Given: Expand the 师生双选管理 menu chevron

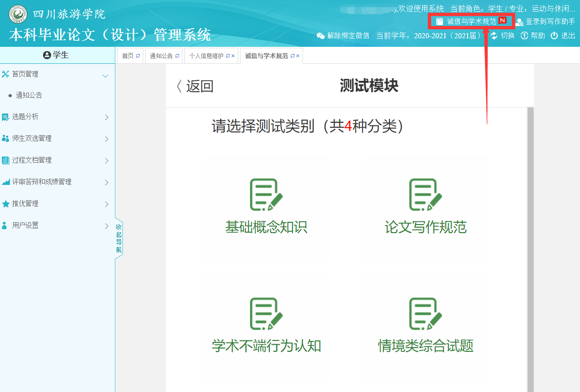Looking at the screenshot, I should [x=107, y=139].
